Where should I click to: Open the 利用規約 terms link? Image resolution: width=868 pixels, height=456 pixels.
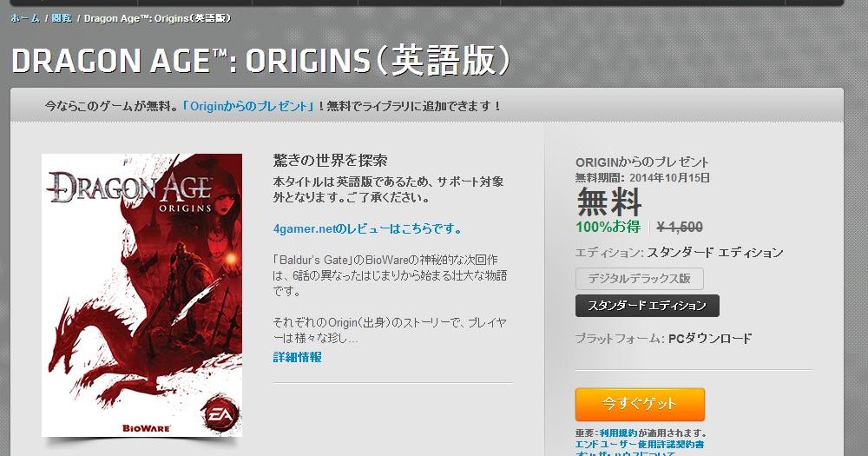click(618, 433)
